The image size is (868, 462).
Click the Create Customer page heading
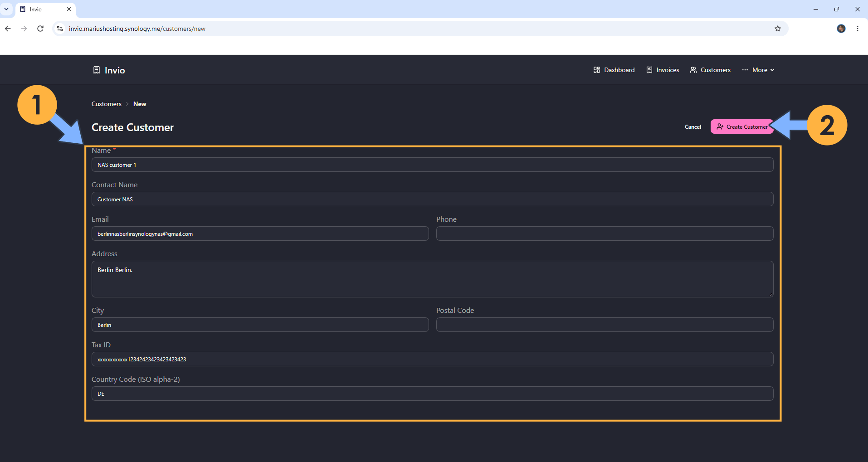pos(132,127)
